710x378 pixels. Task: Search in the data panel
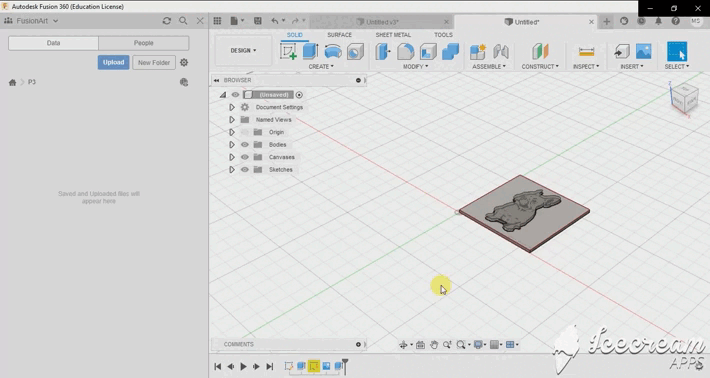click(183, 21)
